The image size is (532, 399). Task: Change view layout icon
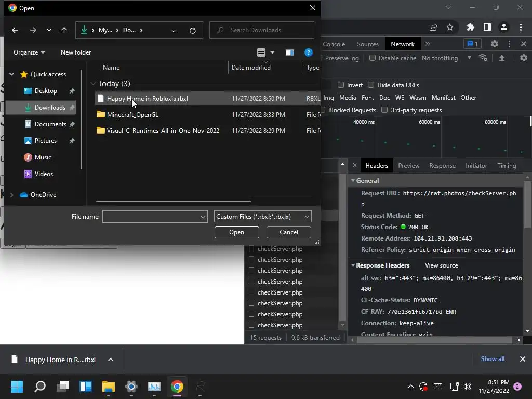pos(261,52)
